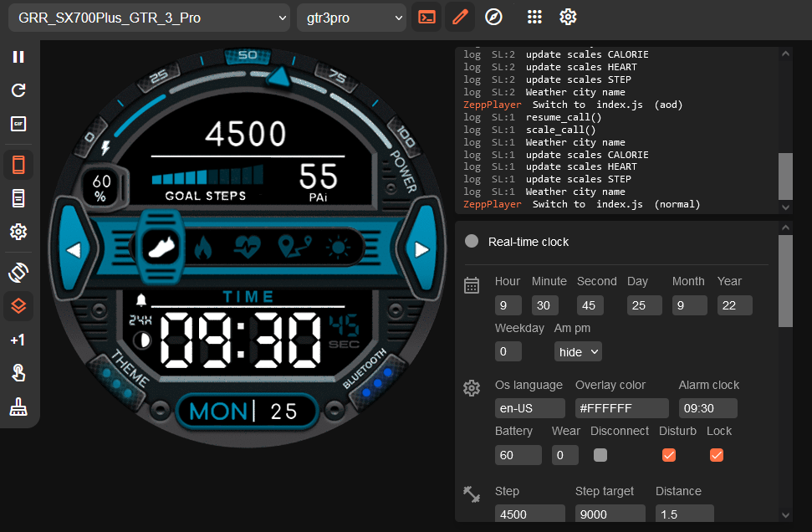
Task: Click the +1 increment icon
Action: 17,340
